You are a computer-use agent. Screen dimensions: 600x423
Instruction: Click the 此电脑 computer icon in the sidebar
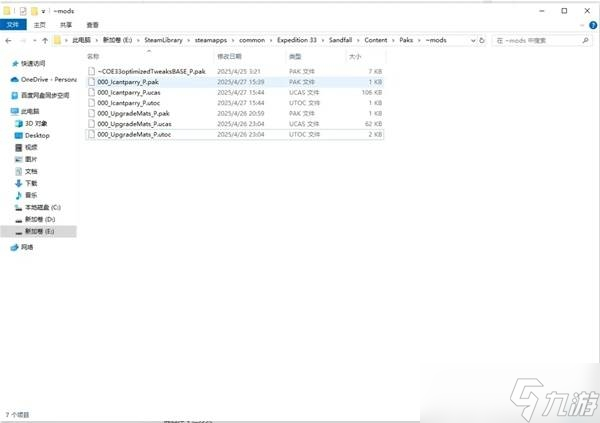pos(15,111)
